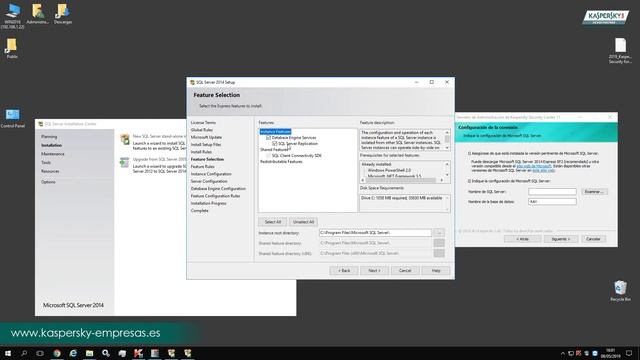
Task: Toggle the SQL Server Replication checkbox
Action: pyautogui.click(x=275, y=144)
